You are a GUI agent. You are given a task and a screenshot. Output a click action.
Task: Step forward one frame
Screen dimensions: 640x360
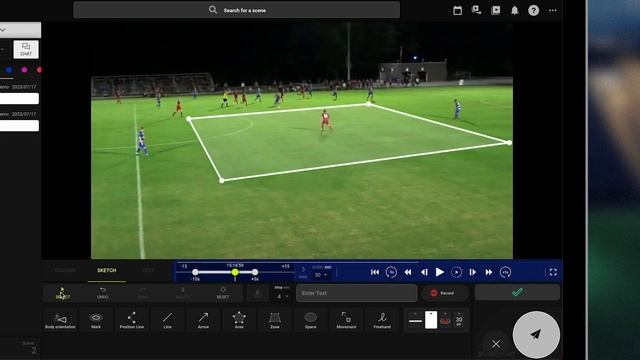point(472,272)
